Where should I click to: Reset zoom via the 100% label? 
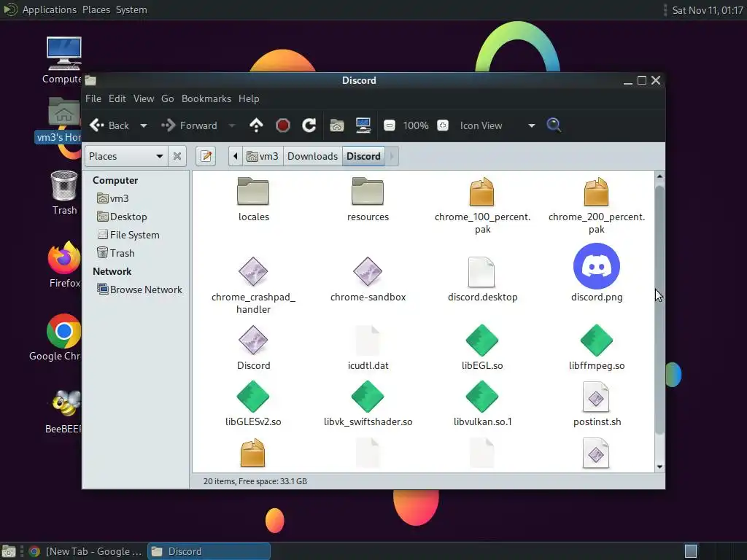(x=415, y=125)
